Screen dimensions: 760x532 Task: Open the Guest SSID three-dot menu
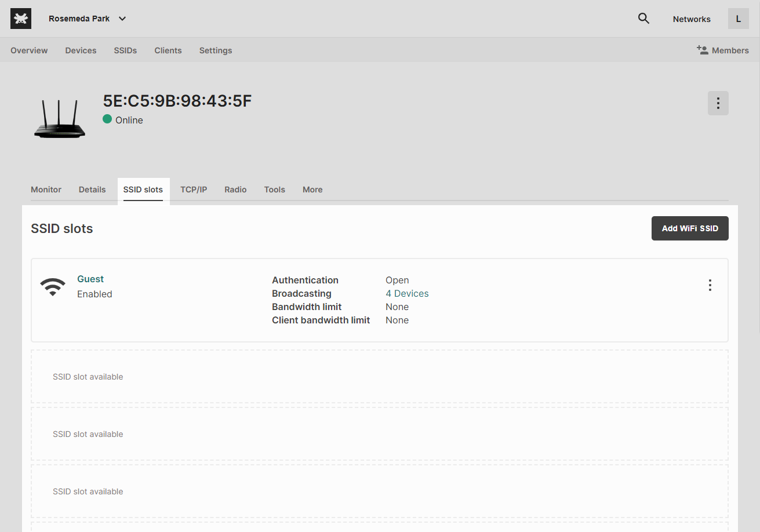click(x=710, y=285)
